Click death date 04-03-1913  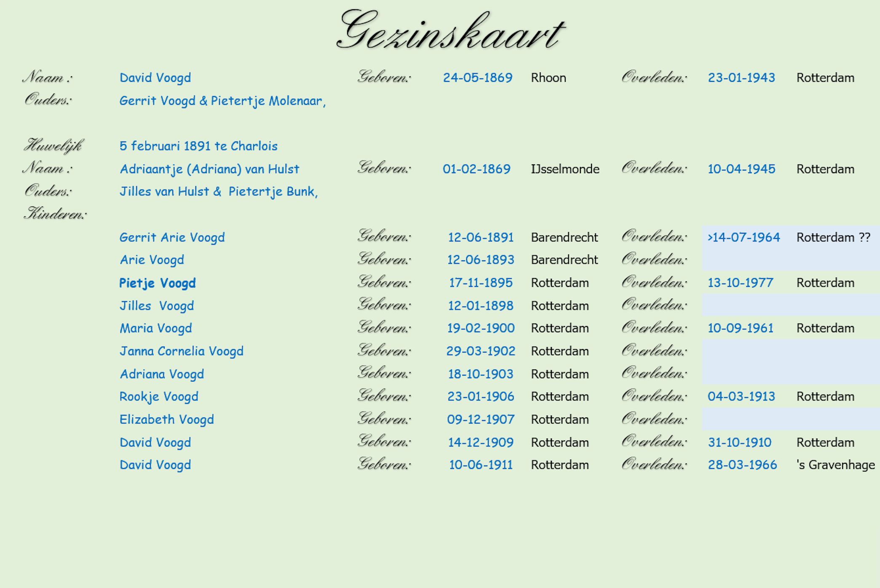point(741,396)
